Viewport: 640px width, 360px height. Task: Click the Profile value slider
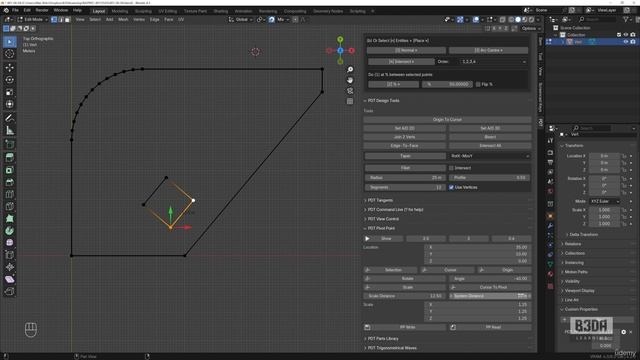click(x=489, y=178)
